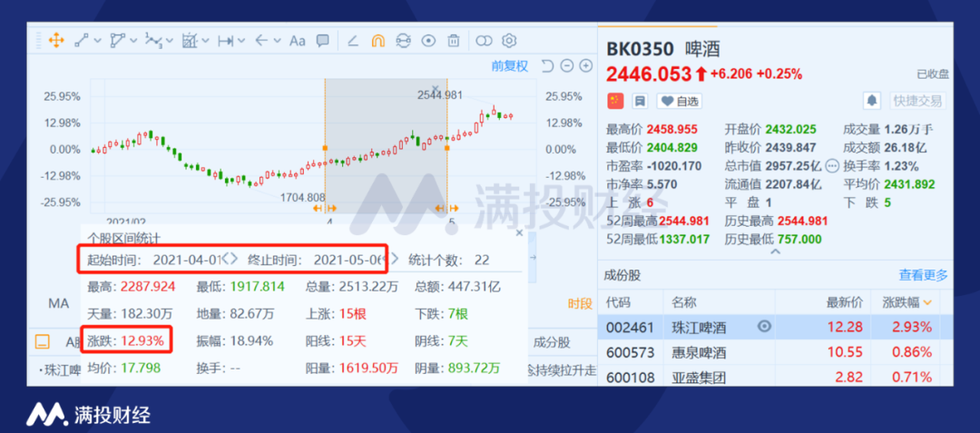Select the left arrow annotation tool
The width and height of the screenshot is (980, 433).
pyautogui.click(x=261, y=41)
